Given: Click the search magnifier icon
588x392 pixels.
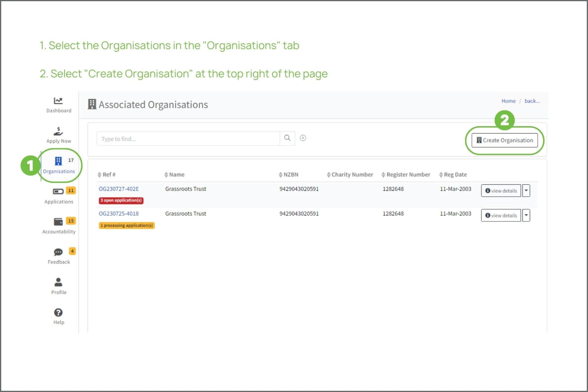Looking at the screenshot, I should click(x=287, y=138).
